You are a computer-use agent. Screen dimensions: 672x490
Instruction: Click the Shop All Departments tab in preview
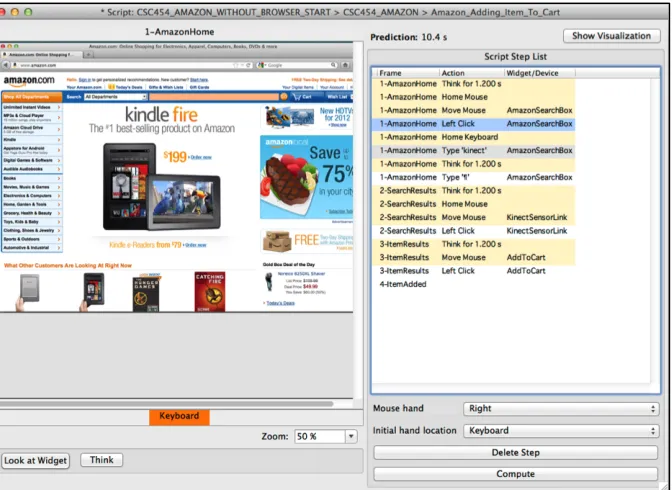coord(31,97)
